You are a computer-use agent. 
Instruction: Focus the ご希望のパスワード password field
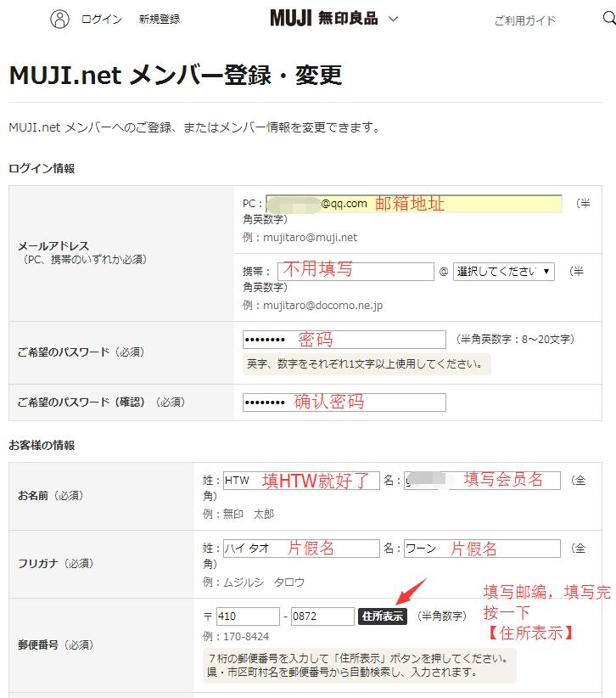(x=344, y=340)
